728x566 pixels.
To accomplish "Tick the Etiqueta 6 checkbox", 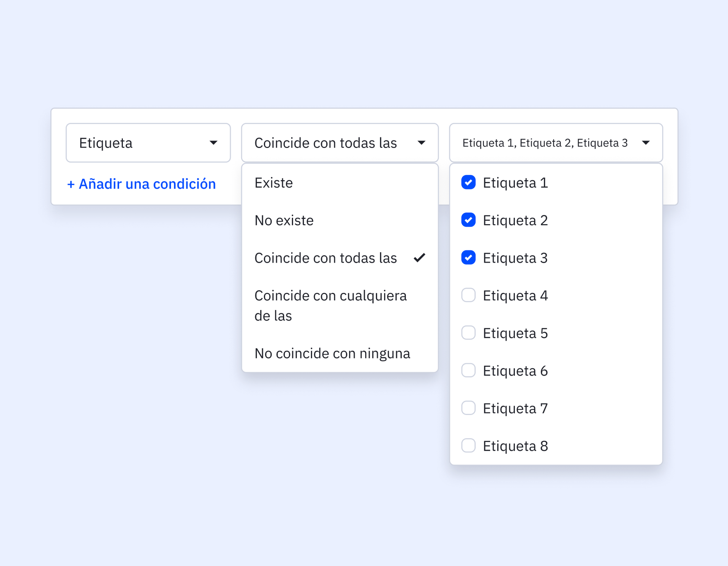I will pyautogui.click(x=468, y=370).
